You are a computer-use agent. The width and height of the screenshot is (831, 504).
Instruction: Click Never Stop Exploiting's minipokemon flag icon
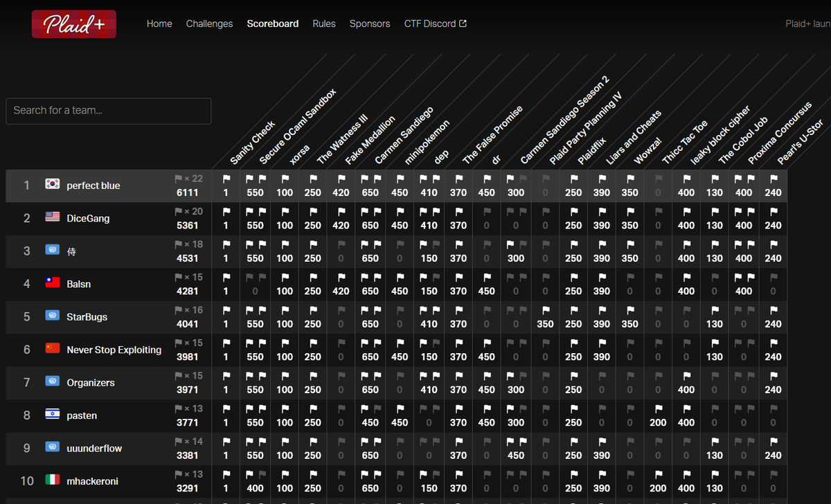coord(400,343)
